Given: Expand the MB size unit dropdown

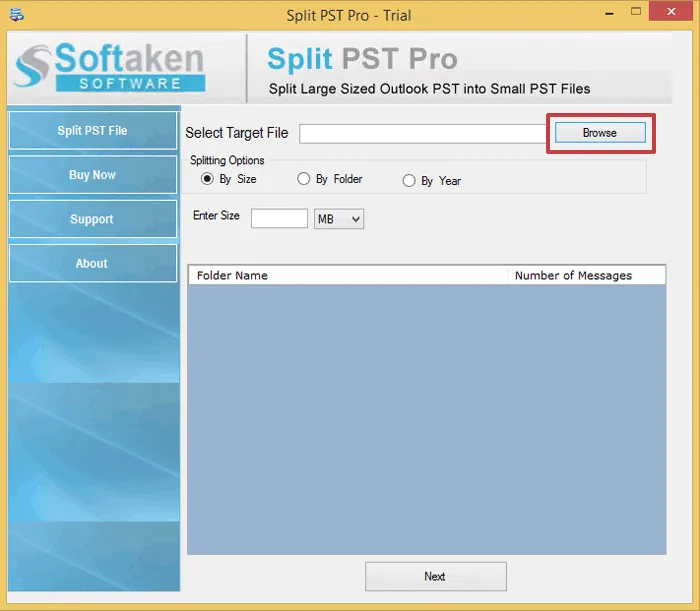Looking at the screenshot, I should [339, 219].
